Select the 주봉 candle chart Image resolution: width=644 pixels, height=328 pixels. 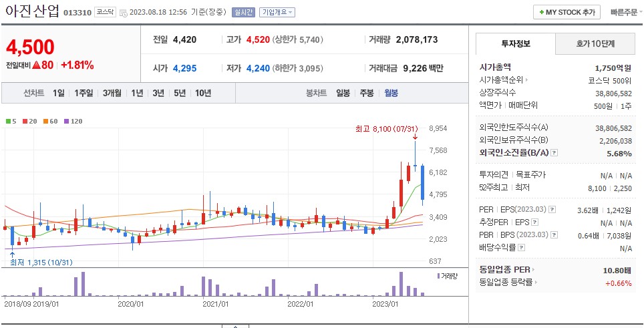point(367,93)
